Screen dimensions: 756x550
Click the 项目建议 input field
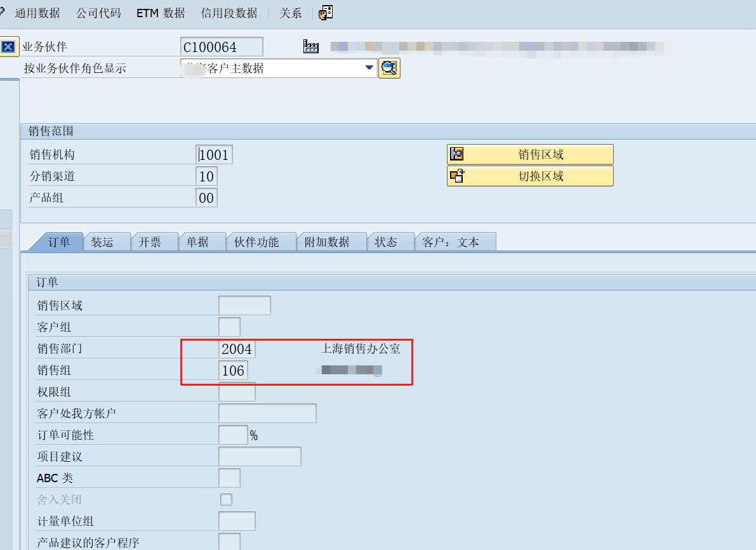(260, 457)
